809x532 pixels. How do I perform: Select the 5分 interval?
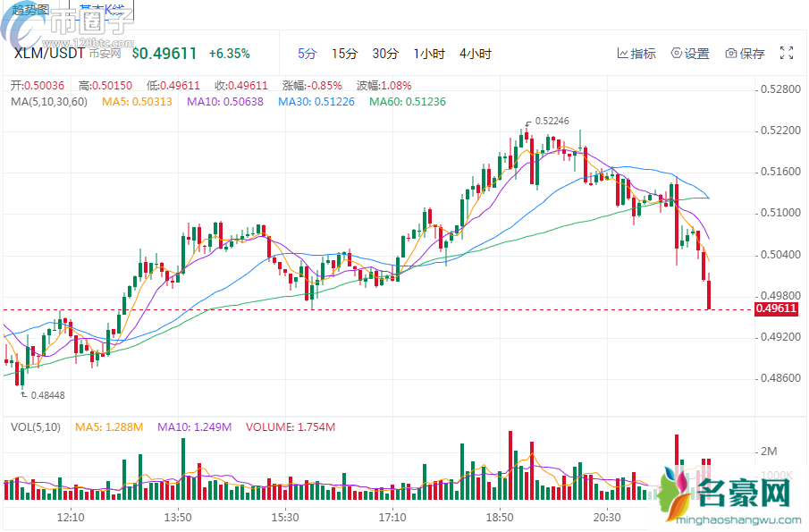307,54
